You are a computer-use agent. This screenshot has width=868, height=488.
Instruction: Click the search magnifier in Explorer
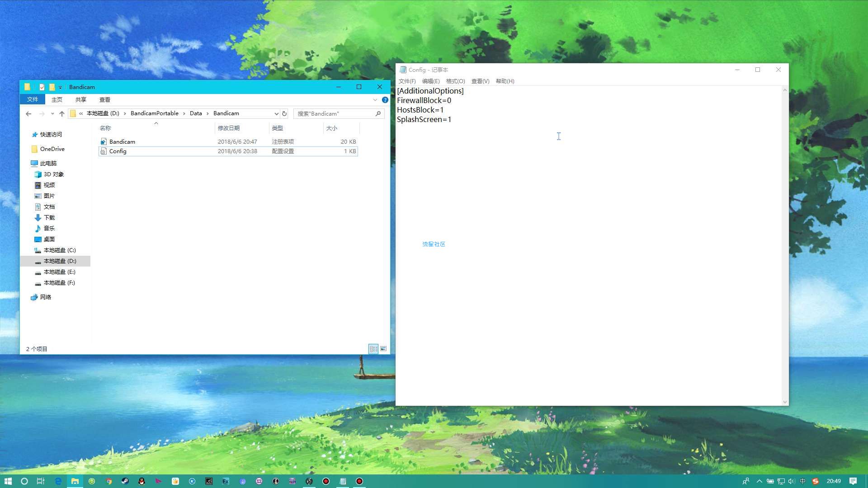pyautogui.click(x=378, y=113)
